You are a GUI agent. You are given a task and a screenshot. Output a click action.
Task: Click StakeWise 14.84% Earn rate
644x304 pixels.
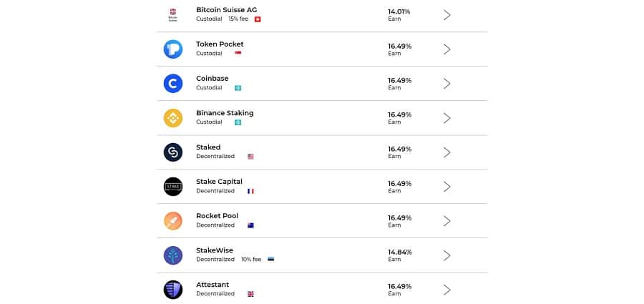[399, 255]
